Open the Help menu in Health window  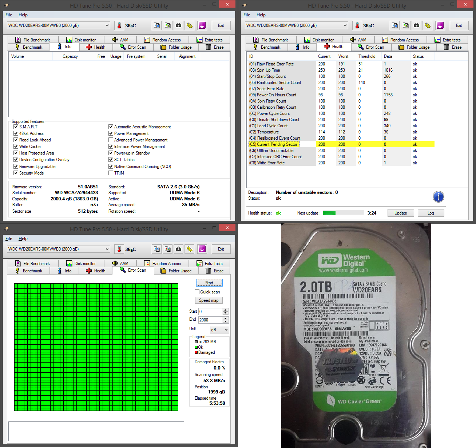point(261,15)
